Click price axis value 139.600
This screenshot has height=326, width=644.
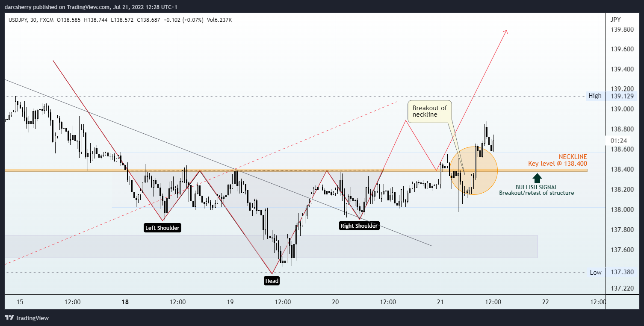622,50
